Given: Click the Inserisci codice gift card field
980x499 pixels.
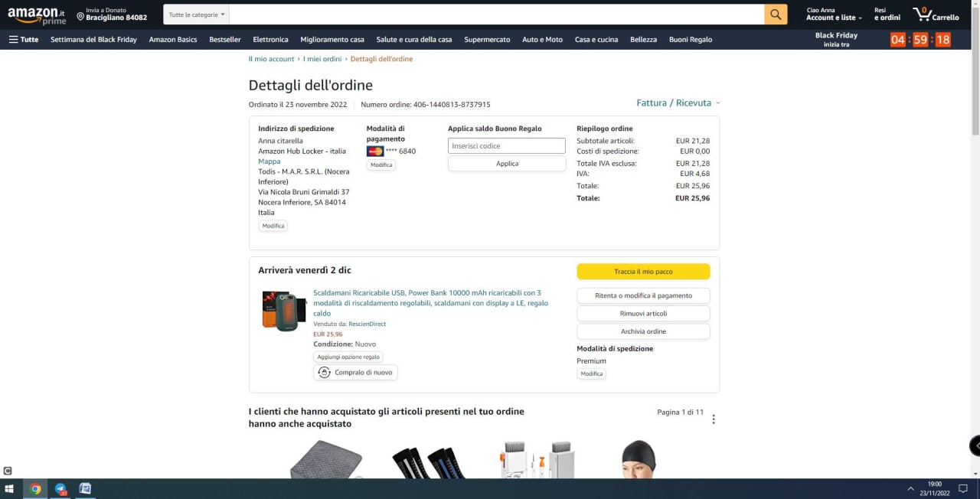Looking at the screenshot, I should tap(506, 145).
